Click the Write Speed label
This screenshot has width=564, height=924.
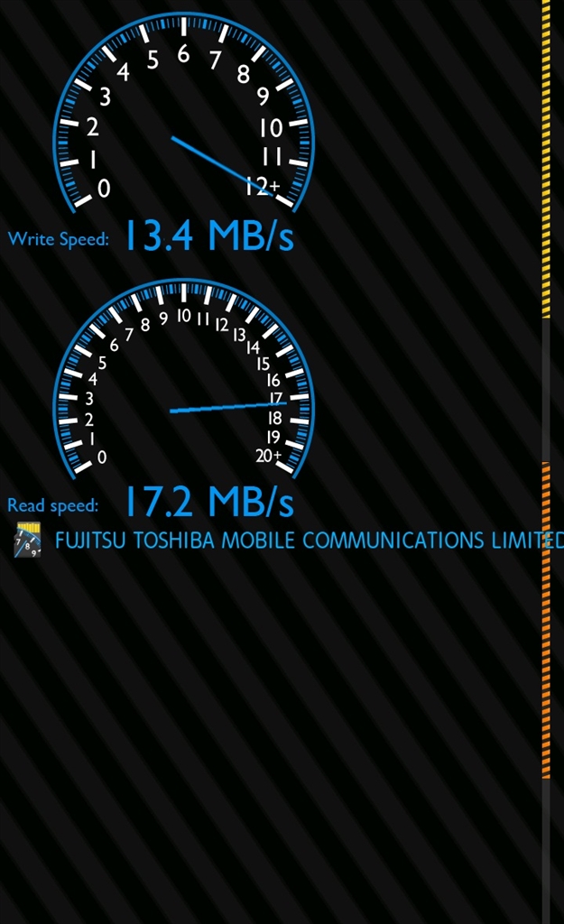tap(59, 238)
